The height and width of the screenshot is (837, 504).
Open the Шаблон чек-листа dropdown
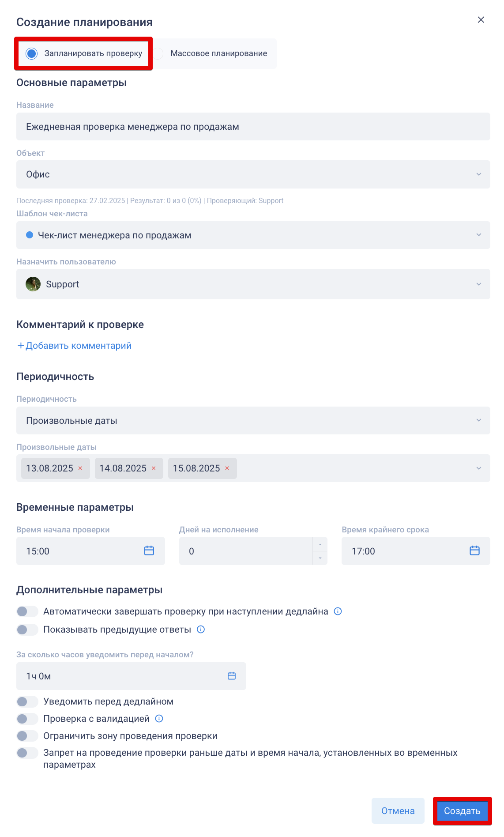click(x=253, y=235)
